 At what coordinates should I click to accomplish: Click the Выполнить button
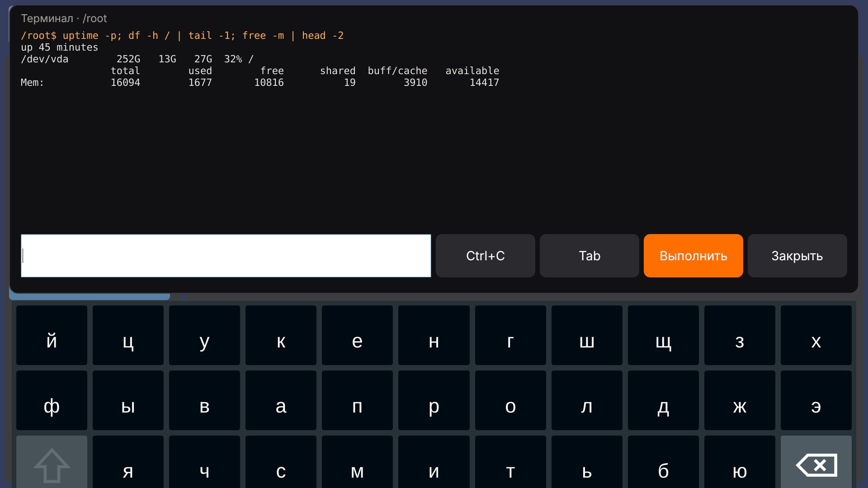point(693,256)
